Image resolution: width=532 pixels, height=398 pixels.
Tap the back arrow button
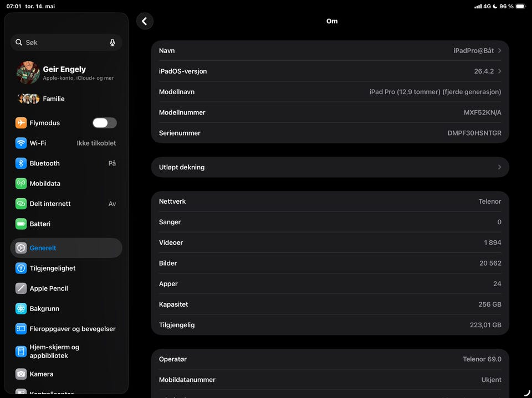145,22
